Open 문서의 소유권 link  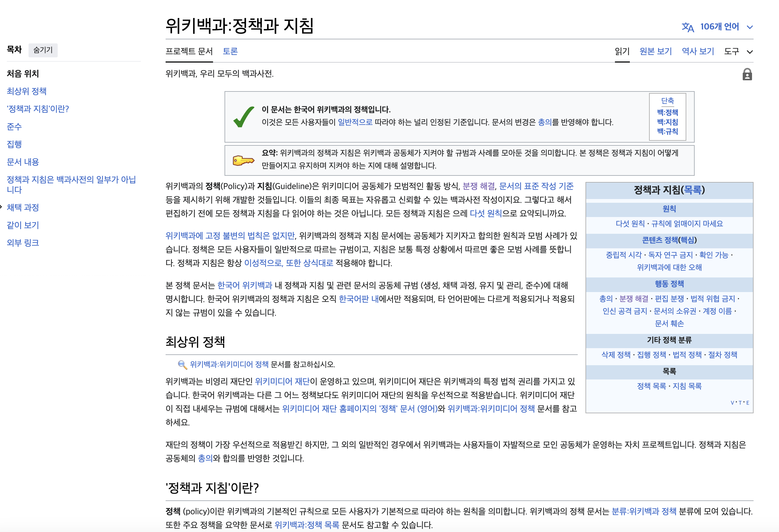pyautogui.click(x=675, y=311)
